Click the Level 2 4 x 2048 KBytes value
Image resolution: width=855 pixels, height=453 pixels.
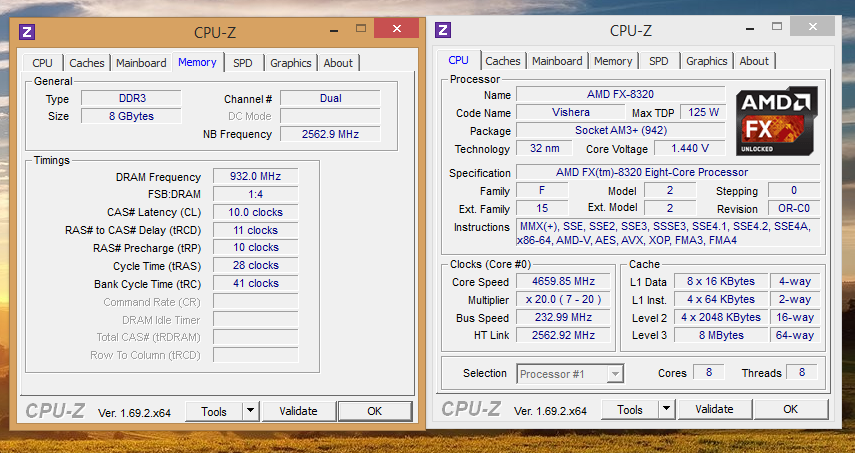pyautogui.click(x=721, y=317)
